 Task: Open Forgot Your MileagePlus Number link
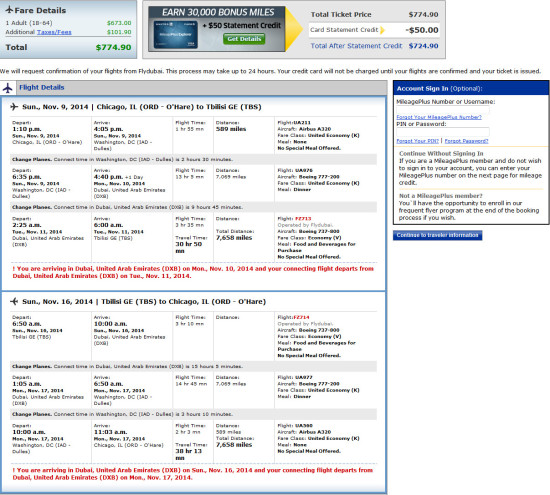[x=439, y=117]
